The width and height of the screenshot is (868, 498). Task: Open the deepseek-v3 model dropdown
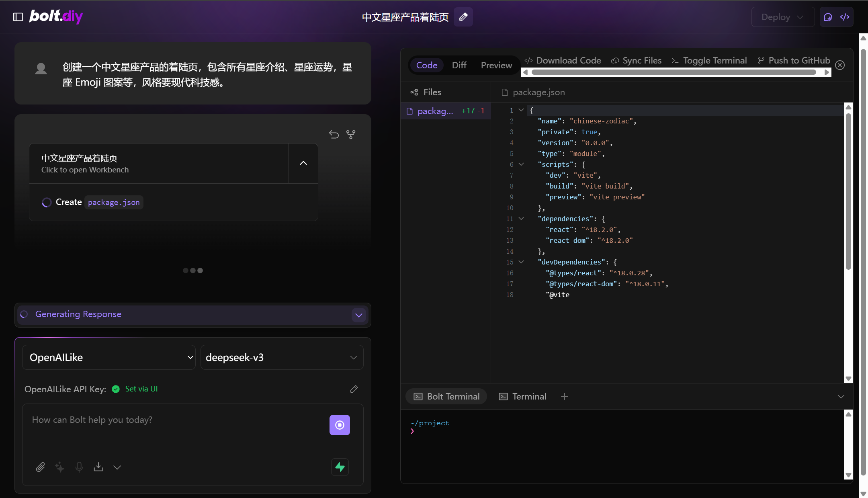(x=282, y=357)
